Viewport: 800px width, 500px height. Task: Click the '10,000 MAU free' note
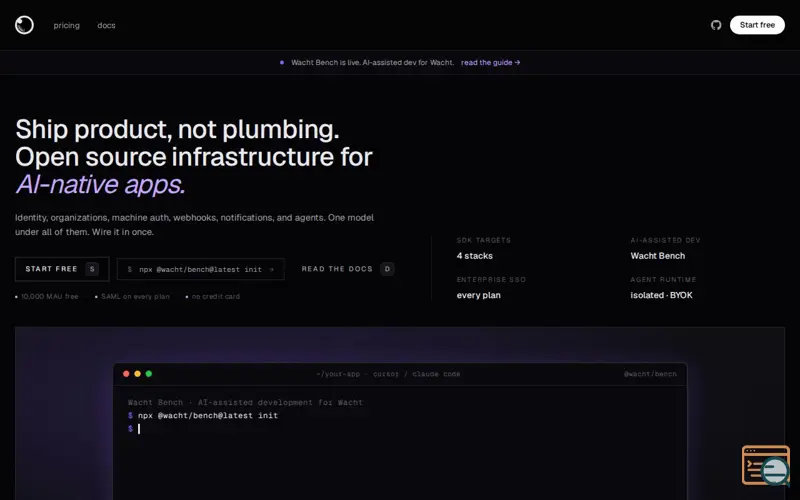click(49, 296)
